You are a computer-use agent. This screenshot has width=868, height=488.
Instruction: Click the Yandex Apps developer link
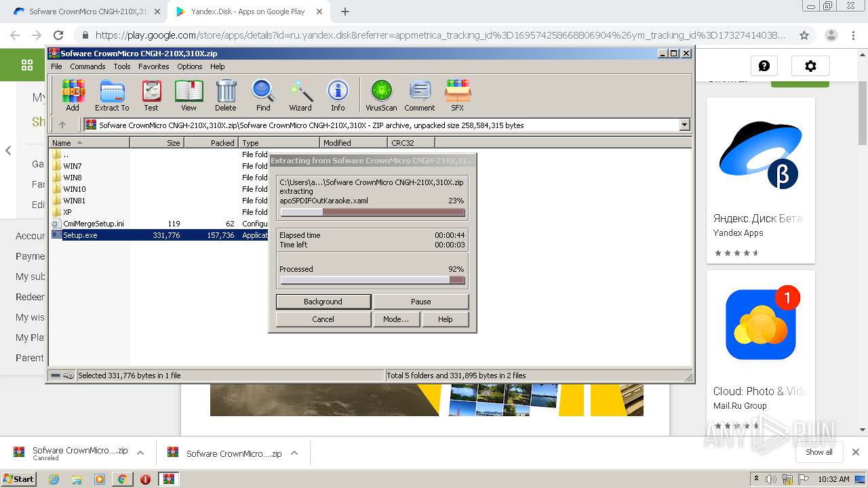738,233
